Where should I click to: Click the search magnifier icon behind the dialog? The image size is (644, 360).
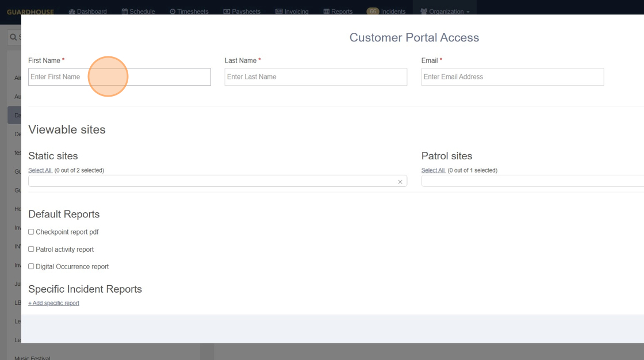click(13, 37)
